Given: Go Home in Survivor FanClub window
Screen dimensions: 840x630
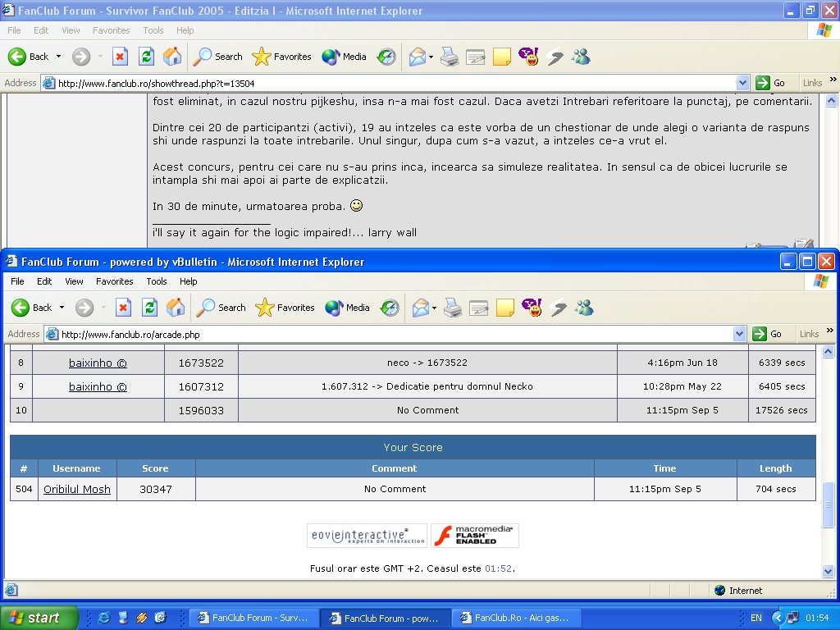Looking at the screenshot, I should [172, 57].
